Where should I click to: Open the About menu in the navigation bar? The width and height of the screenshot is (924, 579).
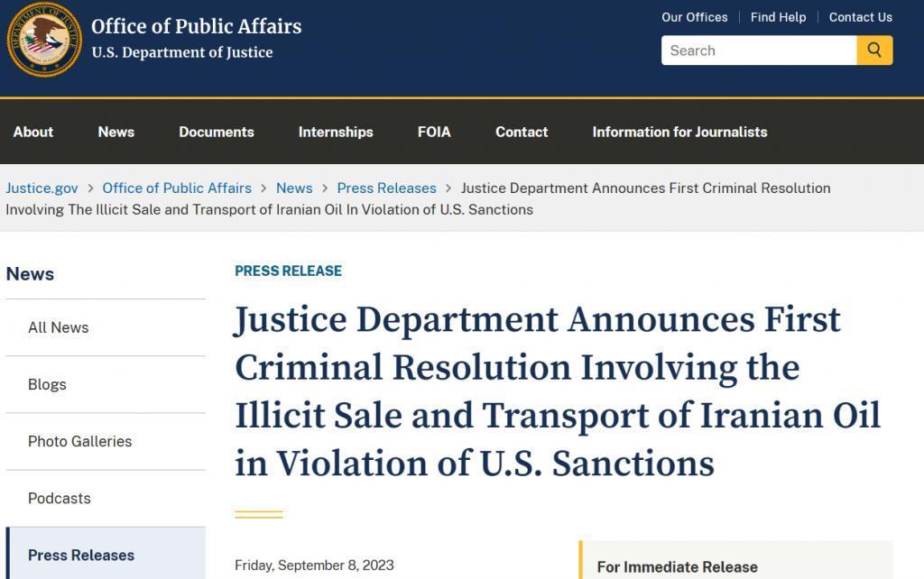(x=32, y=132)
